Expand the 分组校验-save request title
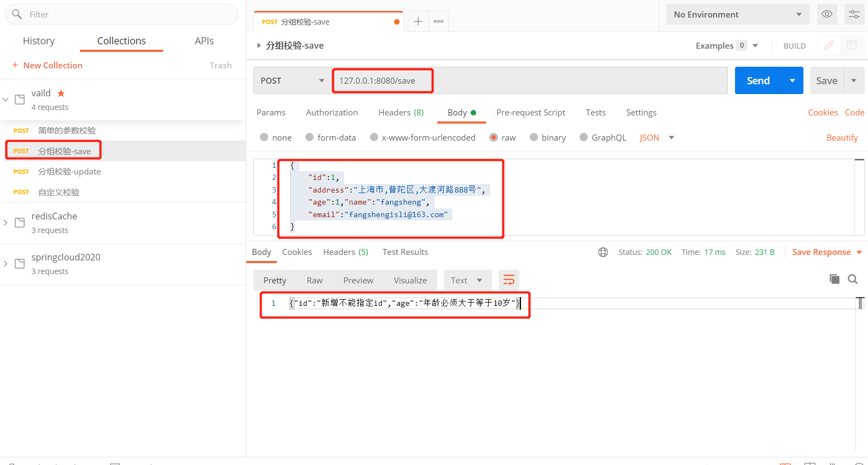 tap(259, 45)
